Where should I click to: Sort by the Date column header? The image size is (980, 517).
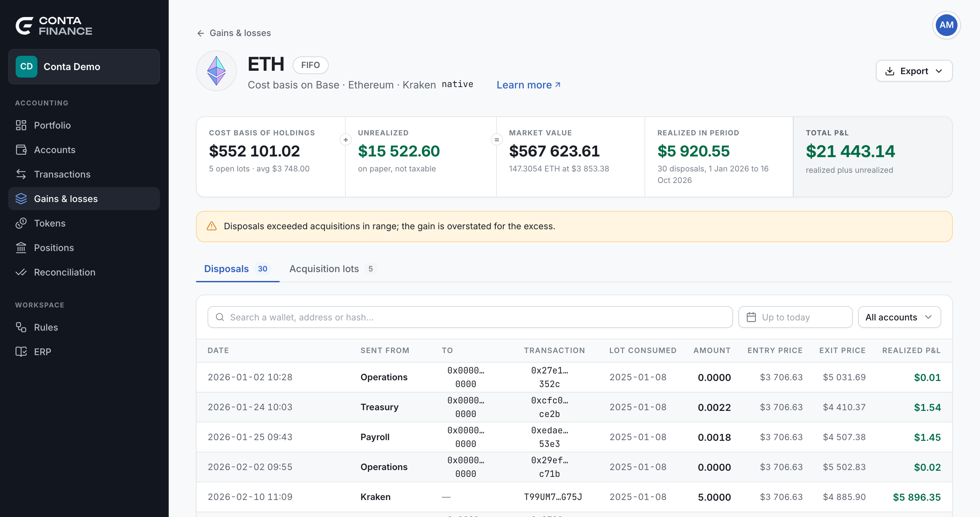[218, 350]
